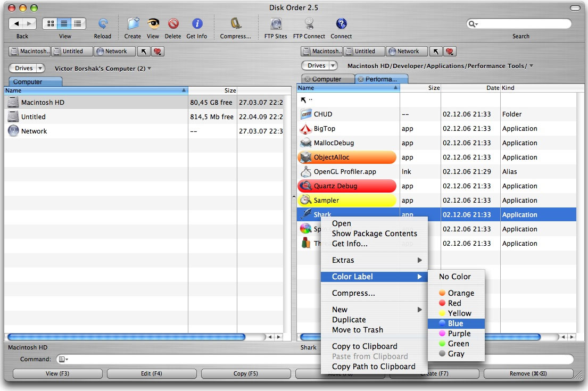The width and height of the screenshot is (588, 391).
Task: Click the Forward arrow in toolbar
Action: (x=29, y=23)
